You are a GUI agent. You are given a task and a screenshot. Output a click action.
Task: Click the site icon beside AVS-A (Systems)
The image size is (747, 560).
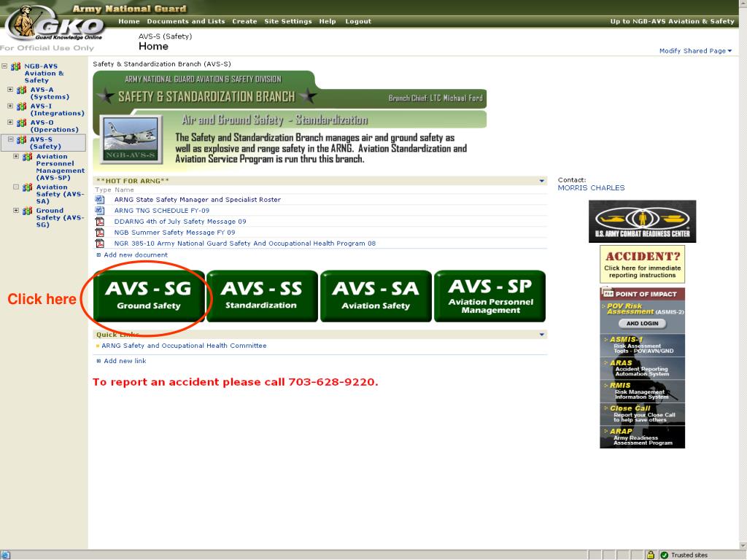[x=21, y=90]
